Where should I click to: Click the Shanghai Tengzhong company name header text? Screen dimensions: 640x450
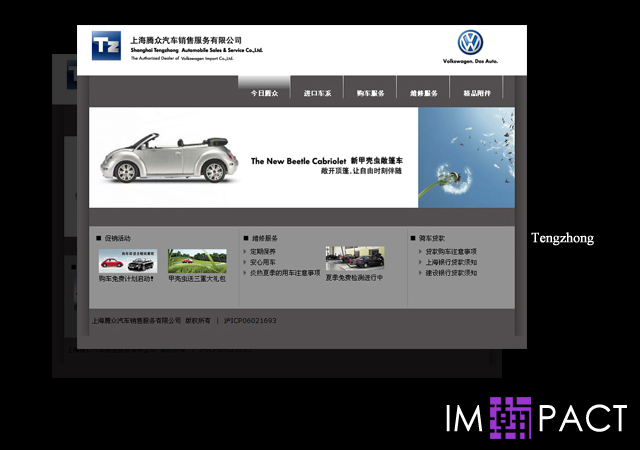tap(197, 50)
